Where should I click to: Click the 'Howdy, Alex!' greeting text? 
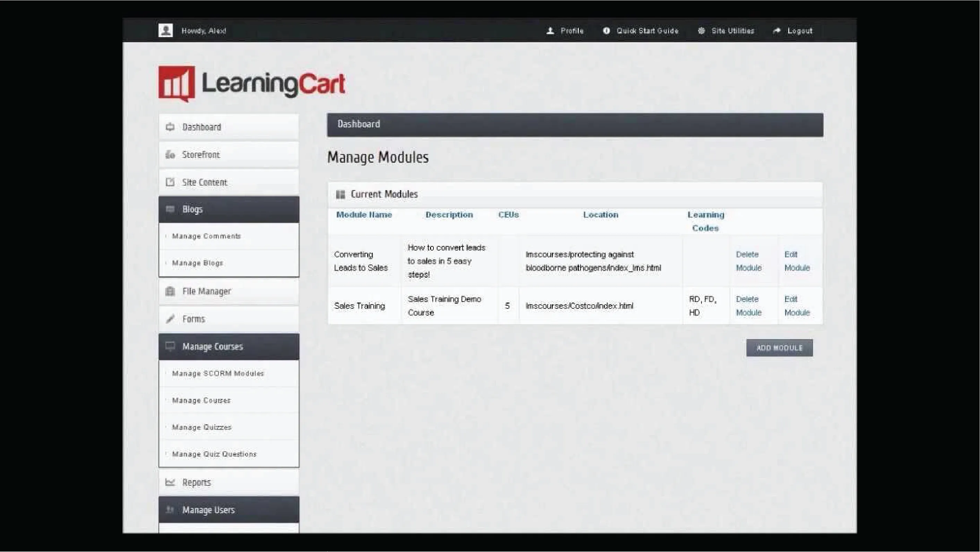tap(204, 31)
